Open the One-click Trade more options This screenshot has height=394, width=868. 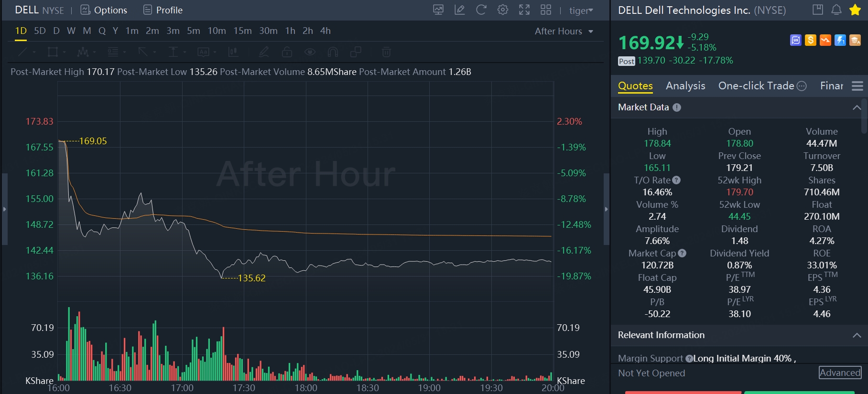pyautogui.click(x=802, y=86)
